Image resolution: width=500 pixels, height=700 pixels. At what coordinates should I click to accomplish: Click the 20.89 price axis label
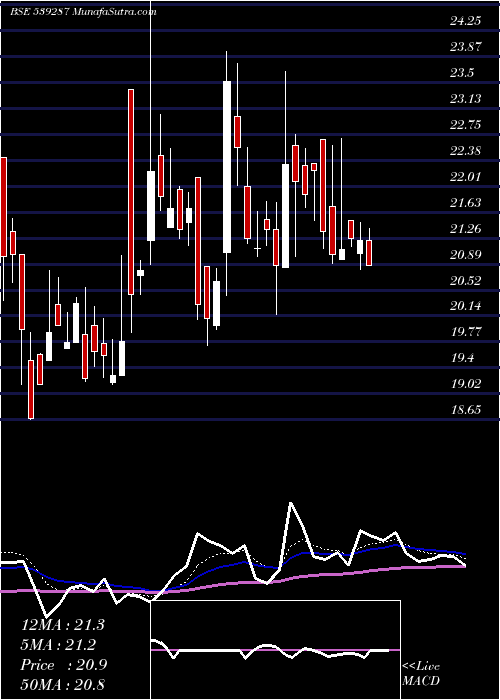click(x=466, y=255)
